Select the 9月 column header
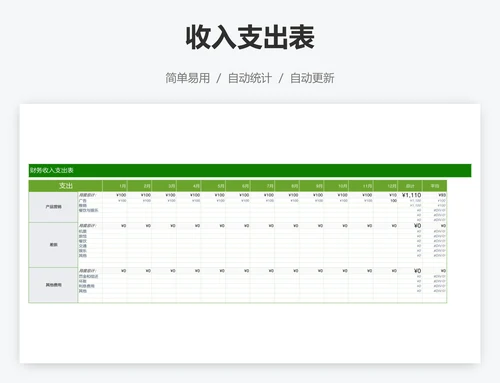This screenshot has height=383, width=500. [x=312, y=186]
